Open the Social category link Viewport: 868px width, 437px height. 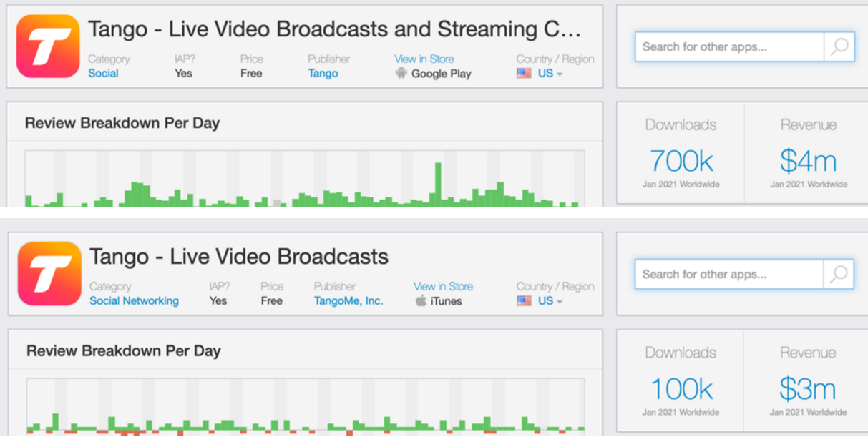pos(103,73)
